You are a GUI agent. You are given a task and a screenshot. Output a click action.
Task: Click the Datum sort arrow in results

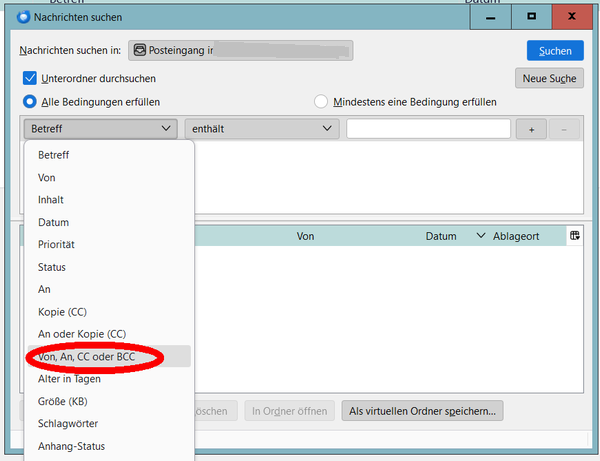(481, 236)
